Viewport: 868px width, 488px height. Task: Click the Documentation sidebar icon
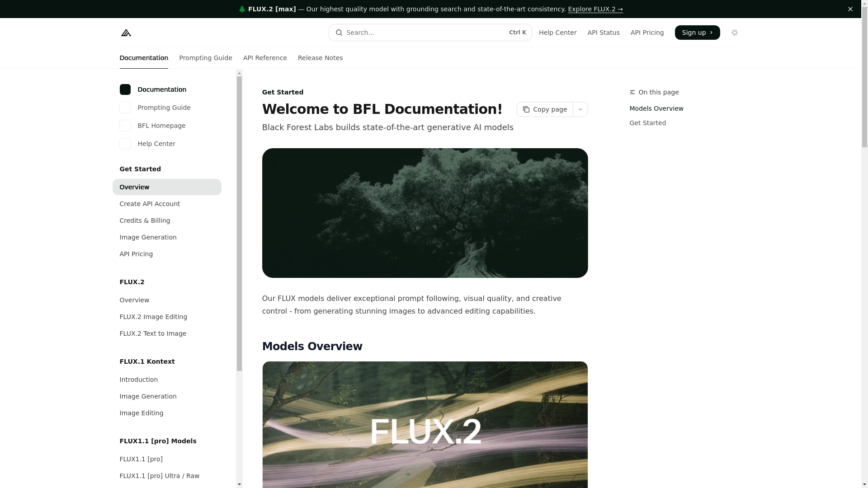click(x=125, y=89)
